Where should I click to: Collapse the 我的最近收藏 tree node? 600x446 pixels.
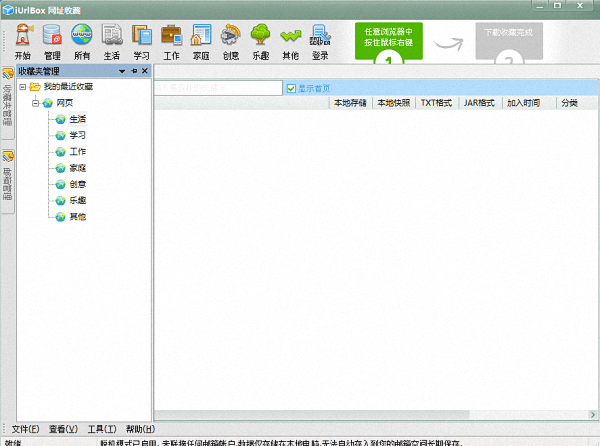coord(21,87)
